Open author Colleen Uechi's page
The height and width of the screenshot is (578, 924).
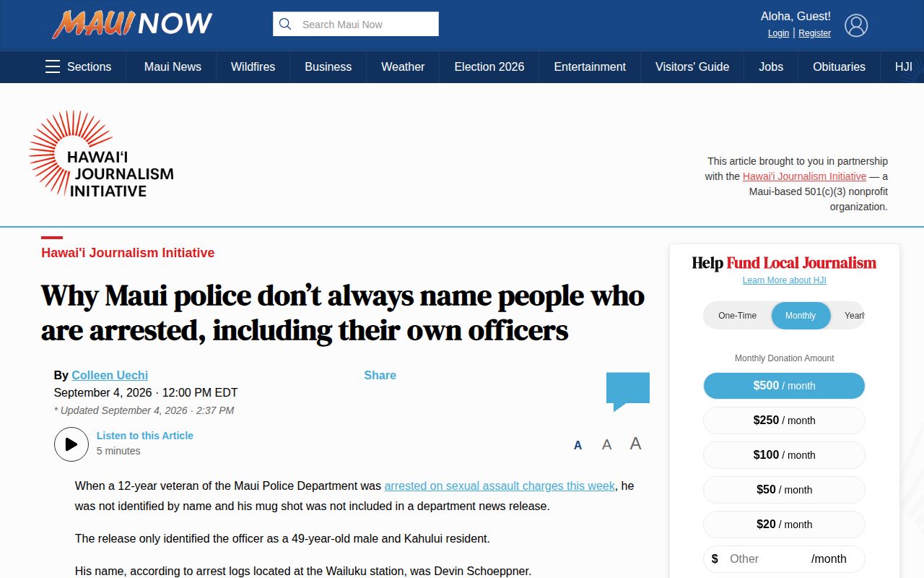[x=110, y=375]
